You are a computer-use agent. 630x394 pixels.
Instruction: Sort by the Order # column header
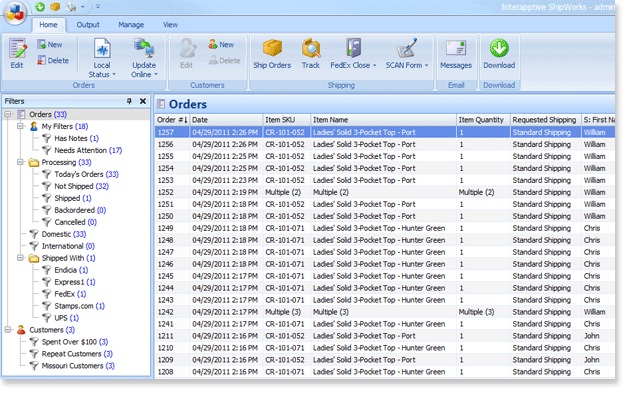pos(172,120)
